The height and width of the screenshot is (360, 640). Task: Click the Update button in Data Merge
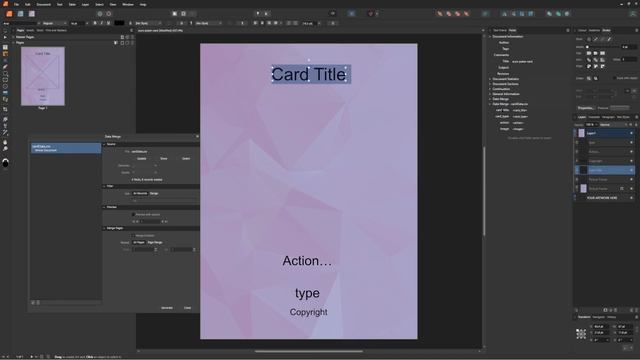pyautogui.click(x=142, y=158)
